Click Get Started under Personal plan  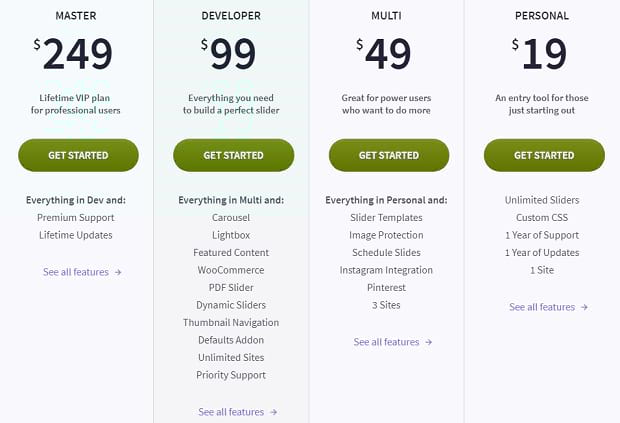click(544, 155)
